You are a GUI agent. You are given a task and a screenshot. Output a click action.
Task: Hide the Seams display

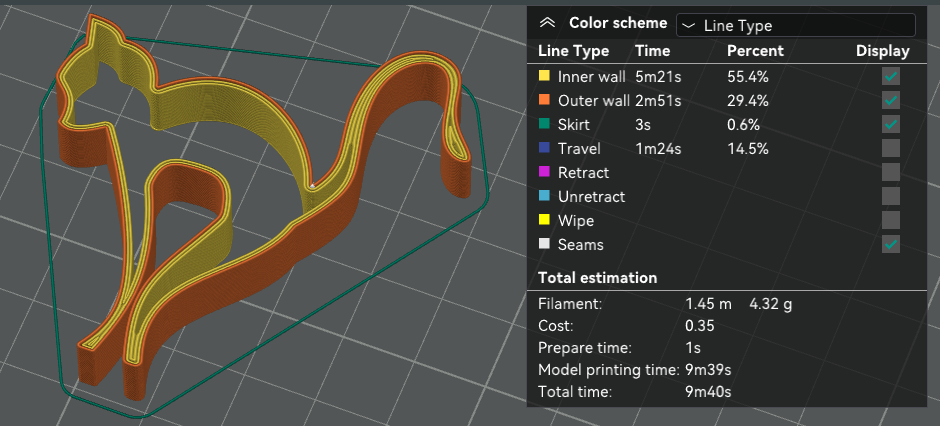click(x=890, y=244)
